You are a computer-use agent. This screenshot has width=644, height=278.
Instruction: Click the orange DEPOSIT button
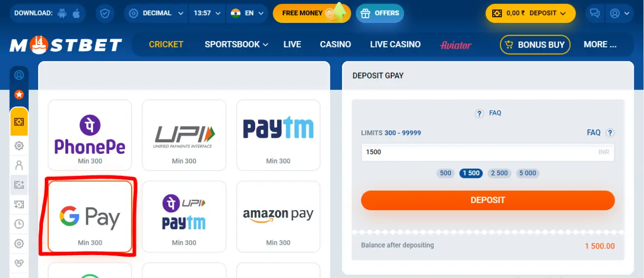pyautogui.click(x=488, y=200)
